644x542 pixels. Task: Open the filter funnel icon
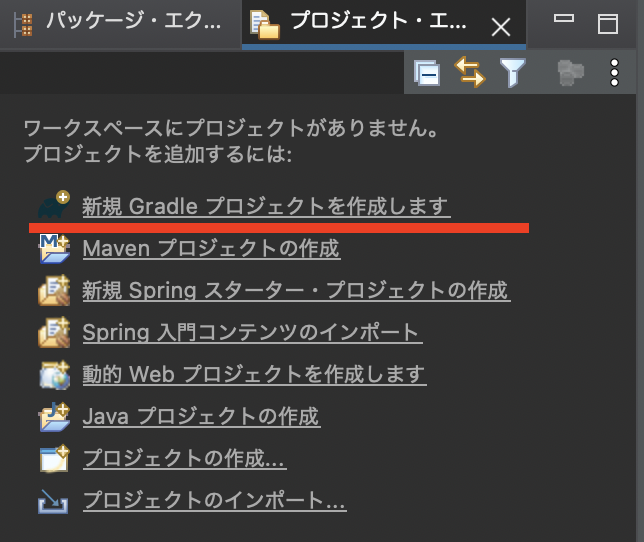coord(512,73)
